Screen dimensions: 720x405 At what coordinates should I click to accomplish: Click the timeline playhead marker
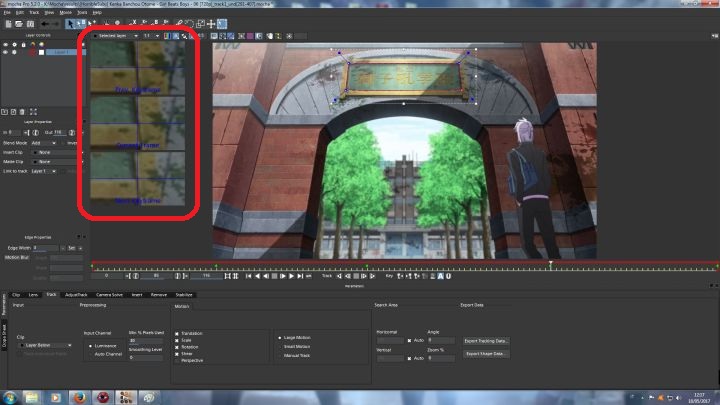pos(551,264)
